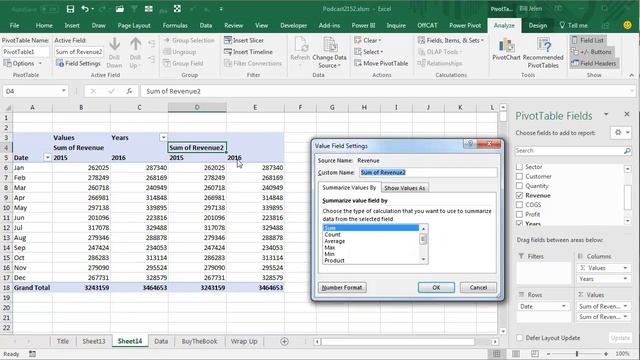
Task: Toggle the Field List button
Action: click(588, 40)
